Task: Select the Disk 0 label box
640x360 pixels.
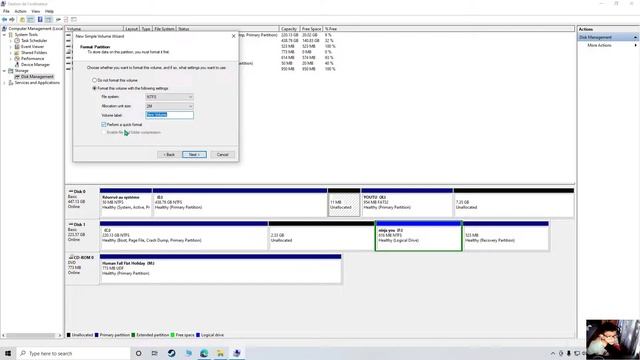Action: click(x=82, y=202)
